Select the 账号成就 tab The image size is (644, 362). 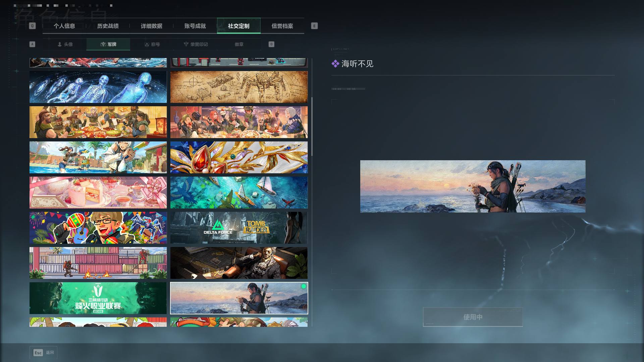tap(195, 26)
